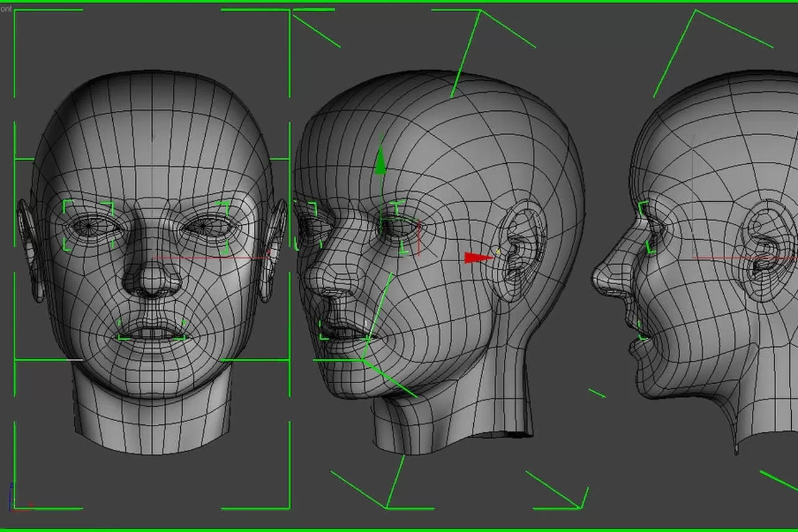This screenshot has width=798, height=532.
Task: Click the red X-axis gizmo arrow
Action: [478, 257]
